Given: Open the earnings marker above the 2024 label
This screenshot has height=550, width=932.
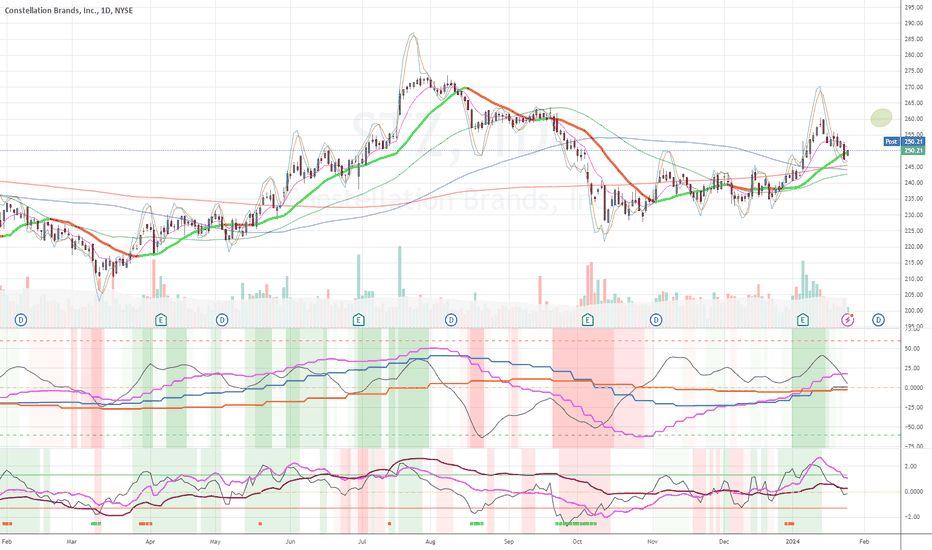Looking at the screenshot, I should point(802,320).
